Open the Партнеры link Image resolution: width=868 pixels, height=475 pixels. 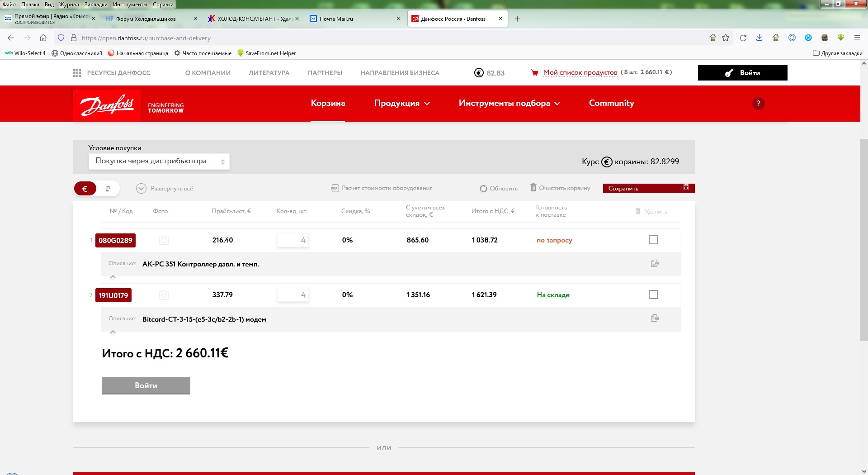(325, 73)
